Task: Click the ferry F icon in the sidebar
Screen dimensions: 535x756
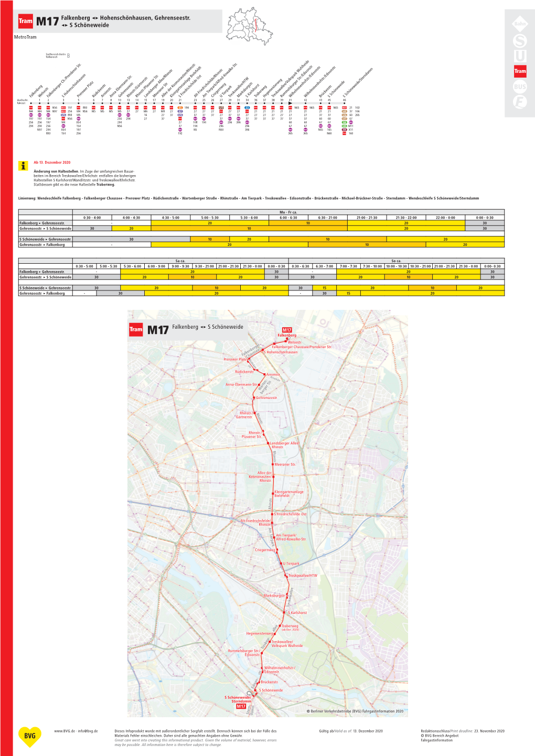Action: tap(520, 102)
